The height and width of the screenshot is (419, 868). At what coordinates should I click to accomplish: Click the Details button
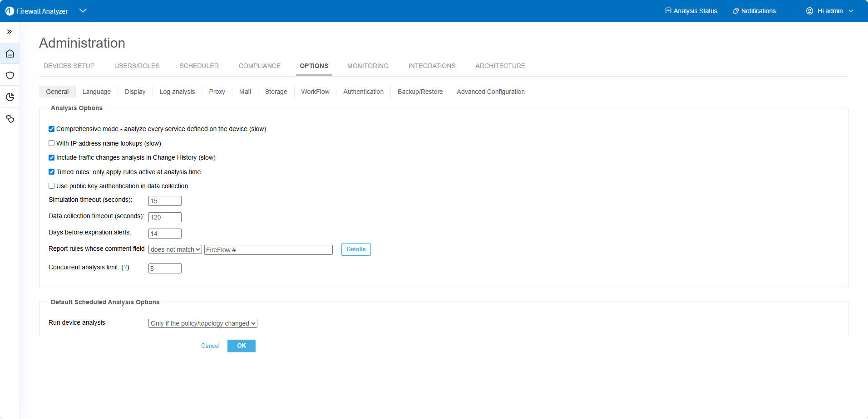356,249
